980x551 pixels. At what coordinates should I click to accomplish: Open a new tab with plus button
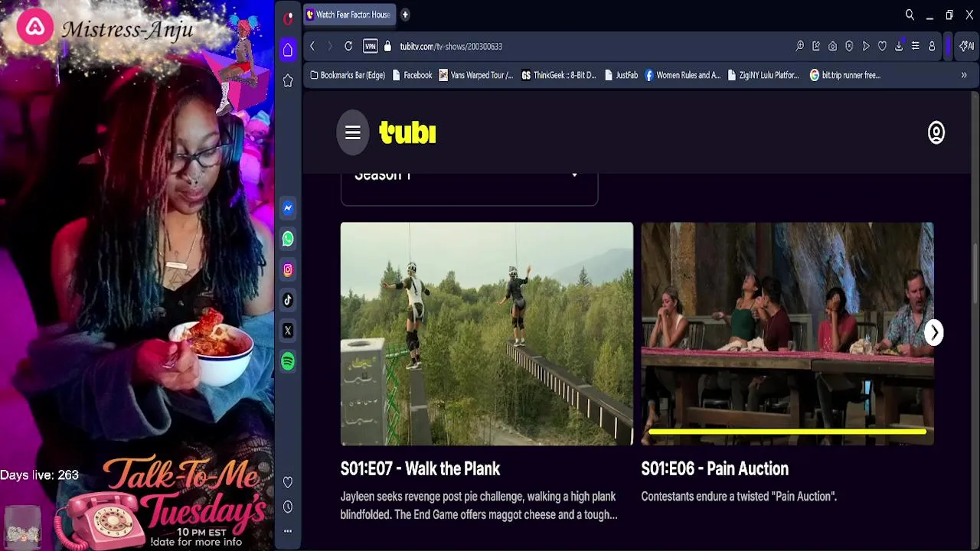[405, 15]
